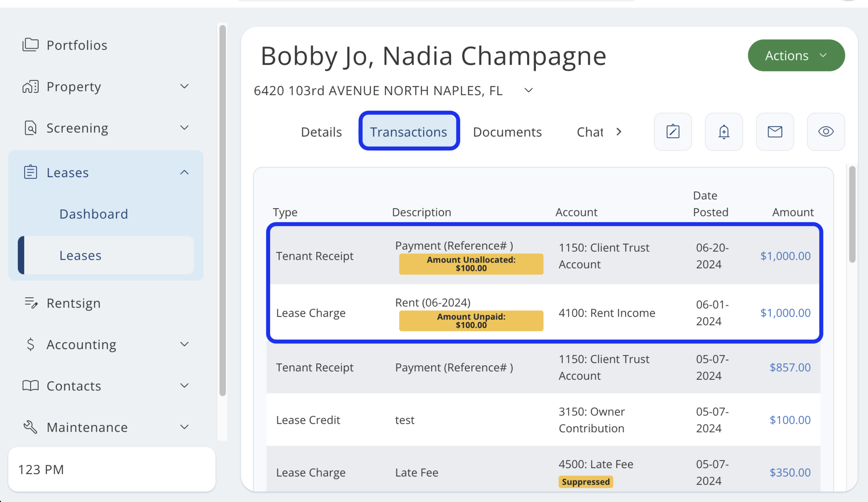Expand the Property menu chevron
The image size is (868, 502).
click(x=184, y=86)
